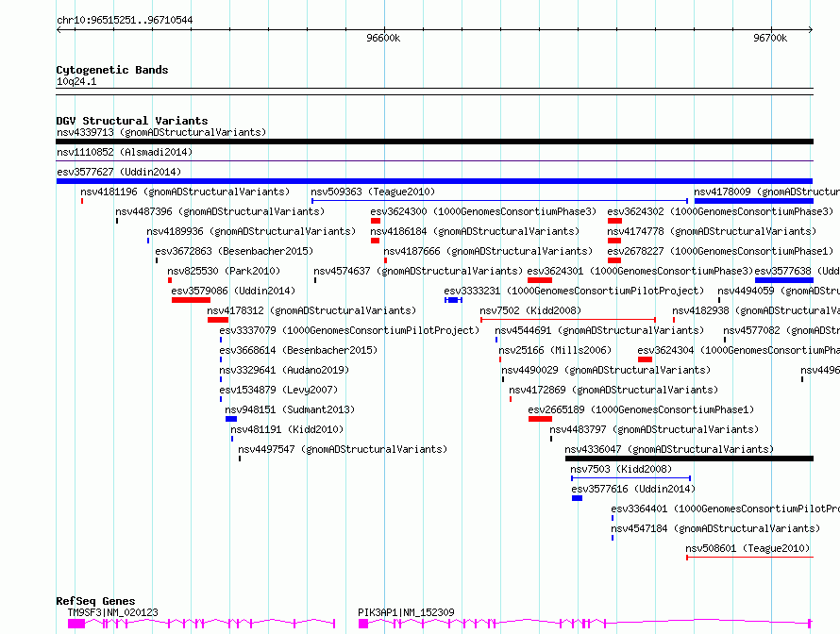Click the TM9SF3|NM_020123 gene label
Image resolution: width=840 pixels, height=634 pixels.
[x=112, y=612]
